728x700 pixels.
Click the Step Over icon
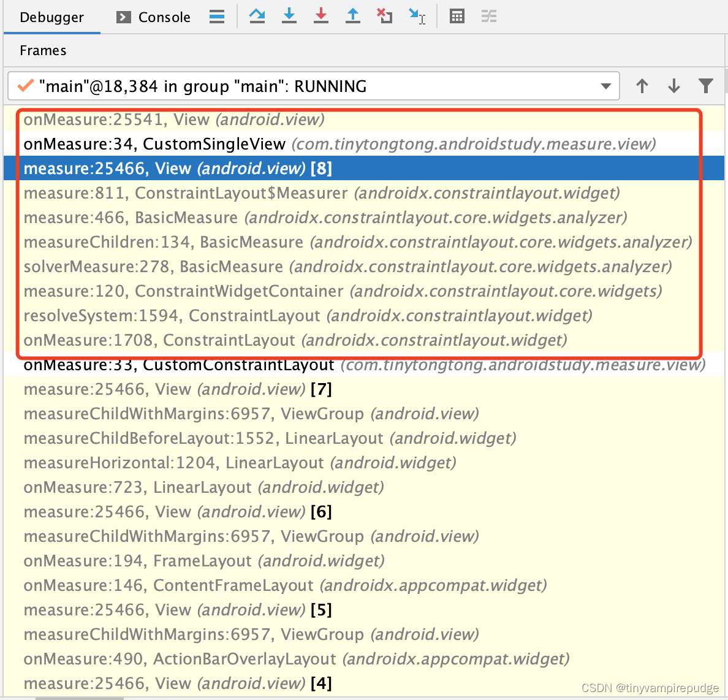pos(257,17)
